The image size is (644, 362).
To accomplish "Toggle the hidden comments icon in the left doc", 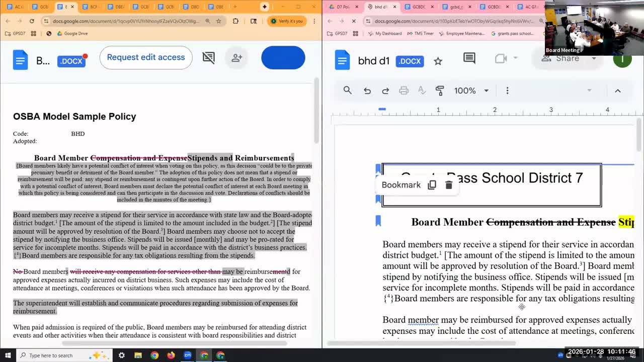I will tap(208, 58).
